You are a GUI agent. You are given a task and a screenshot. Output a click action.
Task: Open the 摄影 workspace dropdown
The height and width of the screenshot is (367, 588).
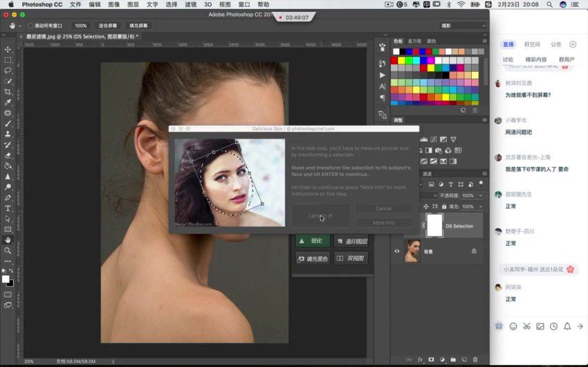click(463, 26)
